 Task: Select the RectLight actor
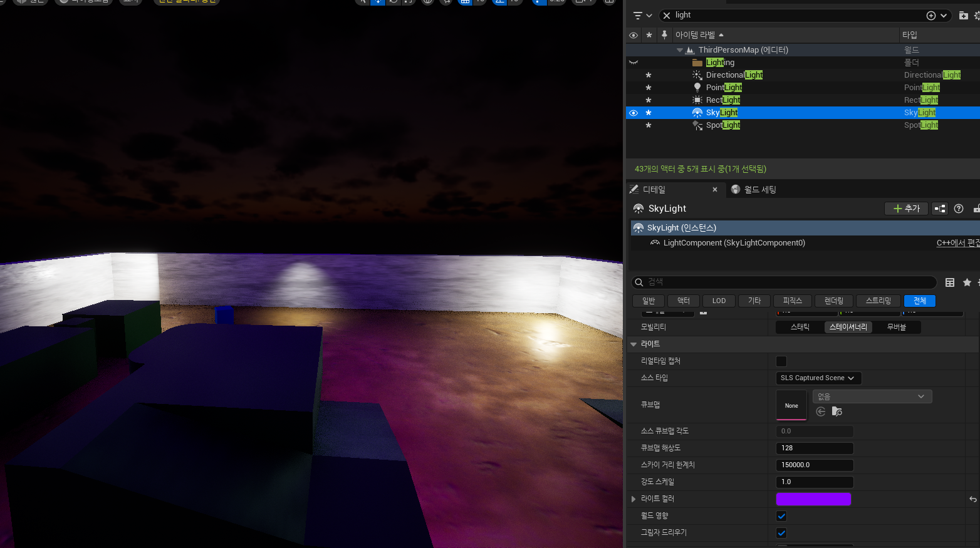(x=723, y=100)
